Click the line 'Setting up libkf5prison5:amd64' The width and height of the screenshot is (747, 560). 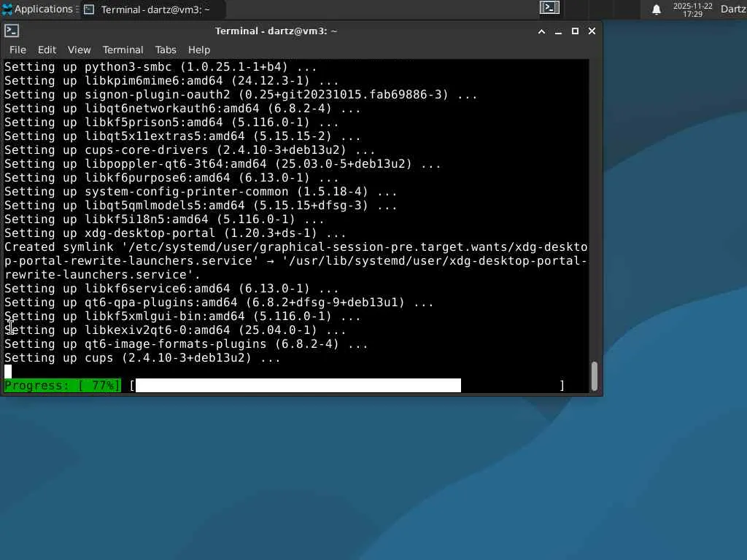[171, 122]
